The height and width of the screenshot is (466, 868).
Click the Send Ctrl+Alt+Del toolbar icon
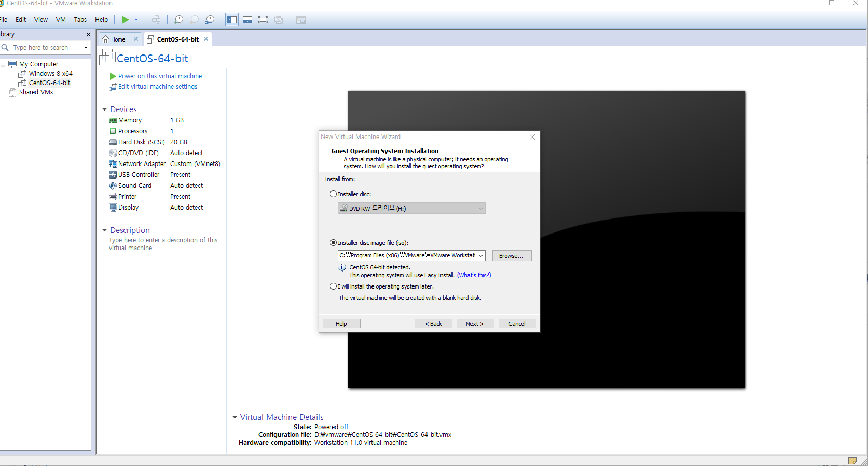click(x=156, y=20)
